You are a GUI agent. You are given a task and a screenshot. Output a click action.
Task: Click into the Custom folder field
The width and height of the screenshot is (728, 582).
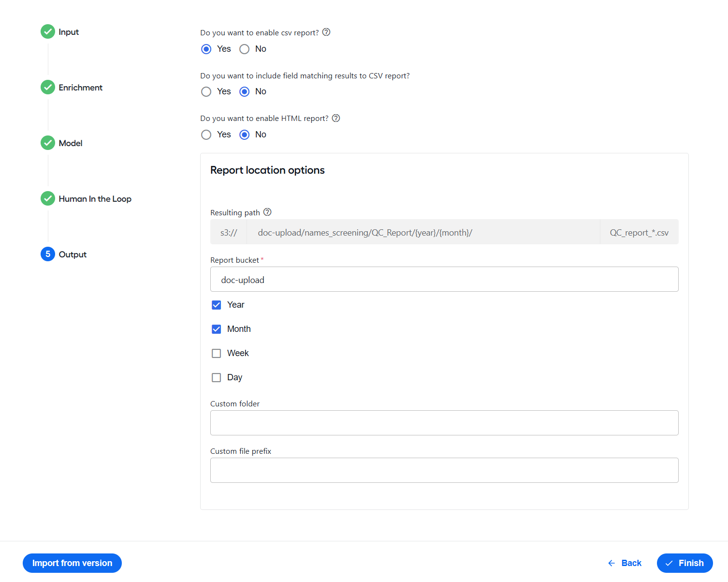(444, 423)
